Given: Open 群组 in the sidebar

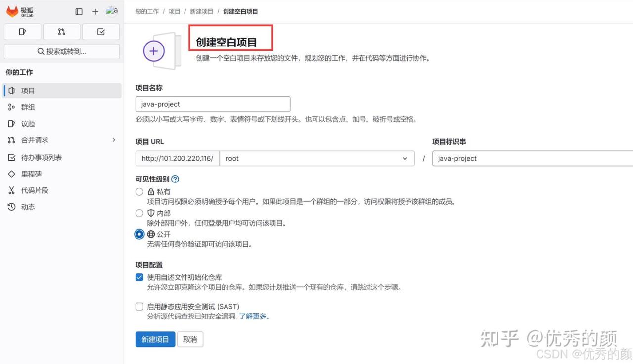Looking at the screenshot, I should point(28,107).
